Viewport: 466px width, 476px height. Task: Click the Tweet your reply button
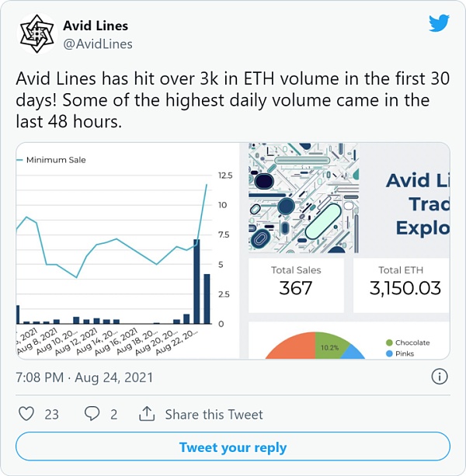(x=233, y=447)
